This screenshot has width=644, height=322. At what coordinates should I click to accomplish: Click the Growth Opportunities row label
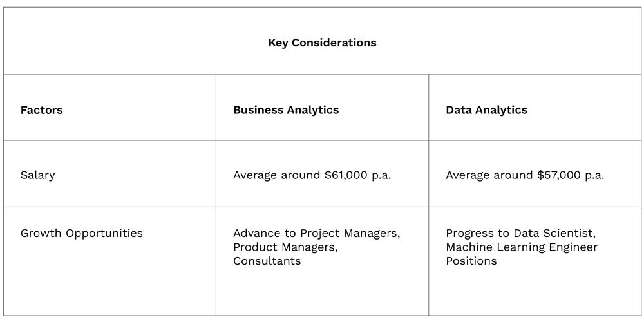click(81, 233)
